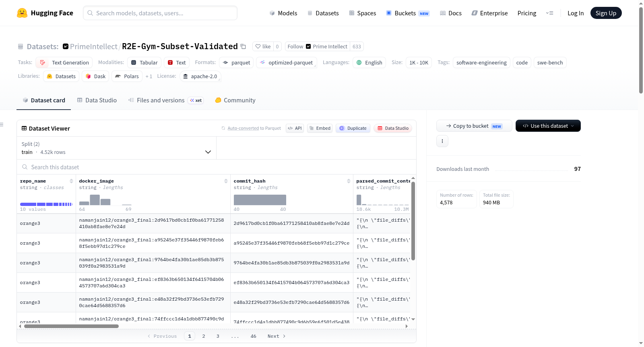This screenshot has height=347, width=644.
Task: Click the repo_name classes distribution bar
Action: (x=46, y=204)
